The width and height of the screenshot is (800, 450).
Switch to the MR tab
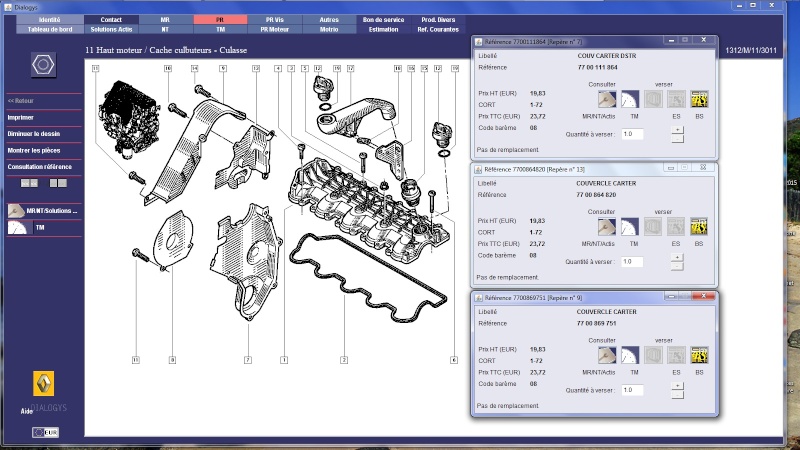166,19
